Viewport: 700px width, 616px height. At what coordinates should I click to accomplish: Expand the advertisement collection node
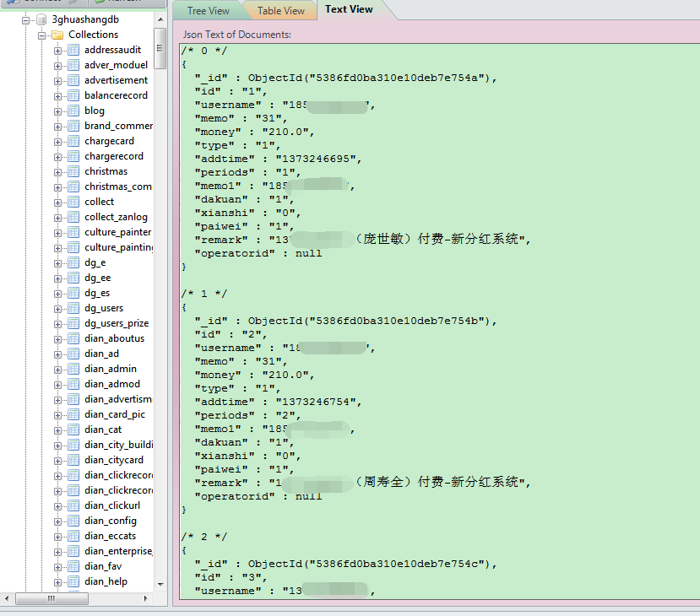click(57, 81)
